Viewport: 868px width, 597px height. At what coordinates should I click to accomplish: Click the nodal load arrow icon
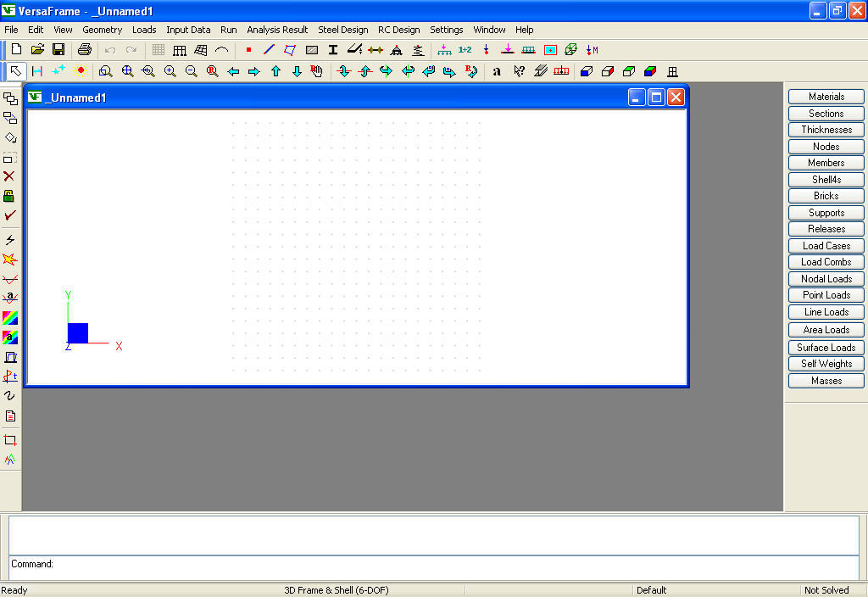coord(486,50)
